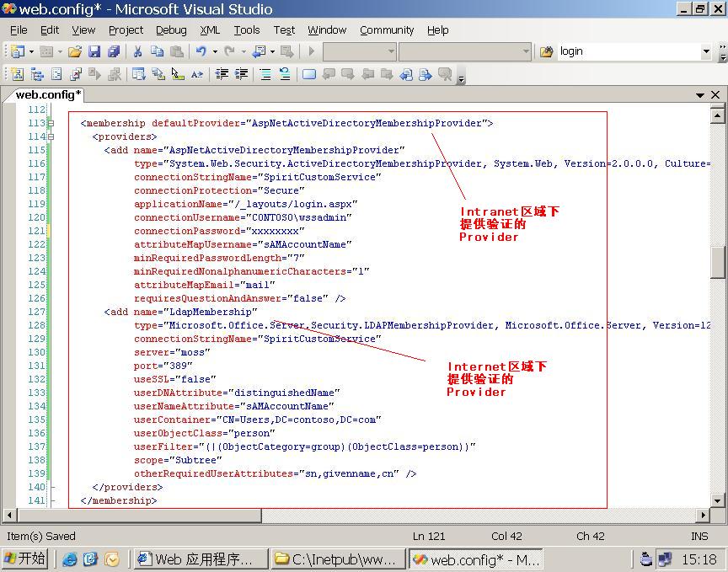The width and height of the screenshot is (728, 572).
Task: Click the Decrease Indent icon
Action: pyautogui.click(x=222, y=74)
